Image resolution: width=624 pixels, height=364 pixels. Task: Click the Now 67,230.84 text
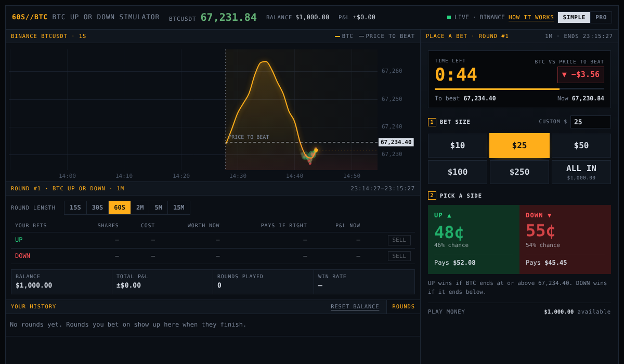tap(581, 98)
